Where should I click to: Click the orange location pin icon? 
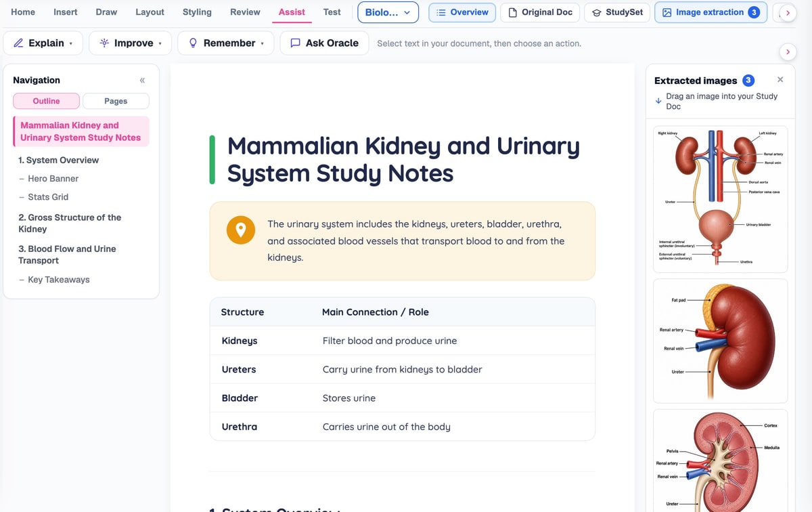point(240,230)
